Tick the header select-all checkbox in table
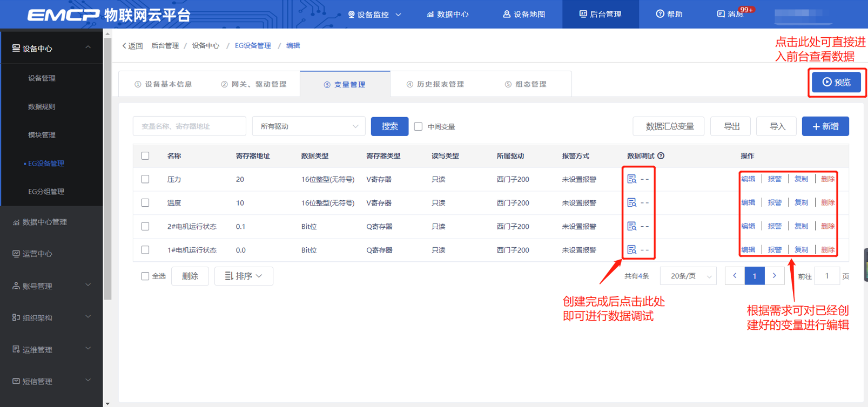 [145, 156]
